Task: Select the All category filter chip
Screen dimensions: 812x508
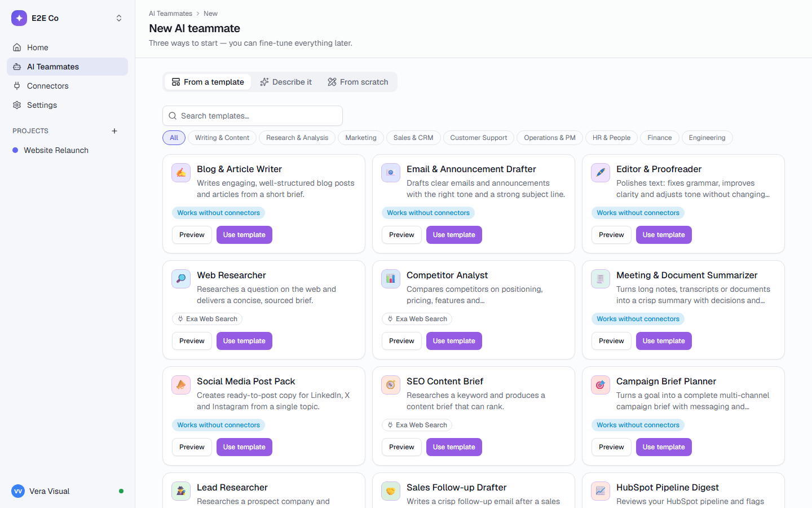Action: pyautogui.click(x=174, y=138)
